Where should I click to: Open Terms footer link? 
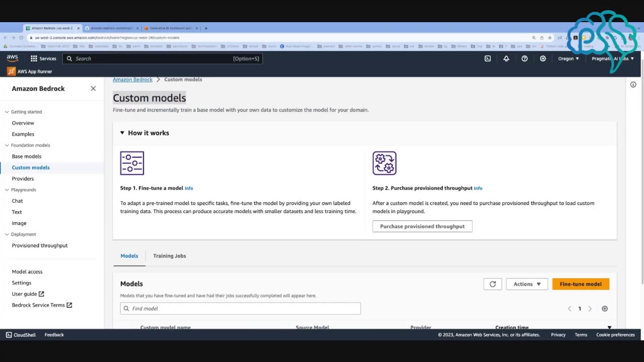tap(581, 335)
